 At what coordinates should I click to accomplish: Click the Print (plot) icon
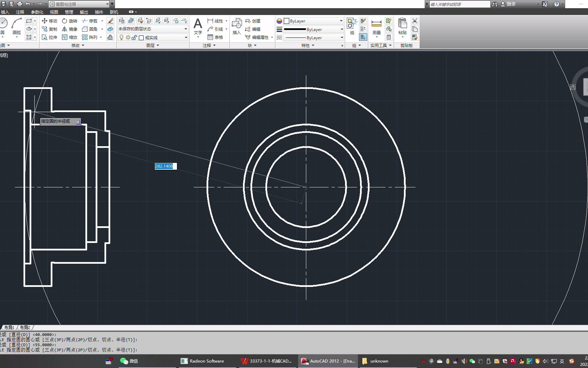click(x=20, y=4)
